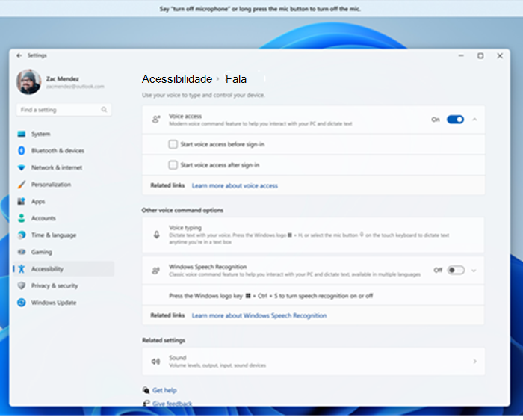Click the Windows Update icon
Image resolution: width=523 pixels, height=420 pixels.
[x=22, y=303]
